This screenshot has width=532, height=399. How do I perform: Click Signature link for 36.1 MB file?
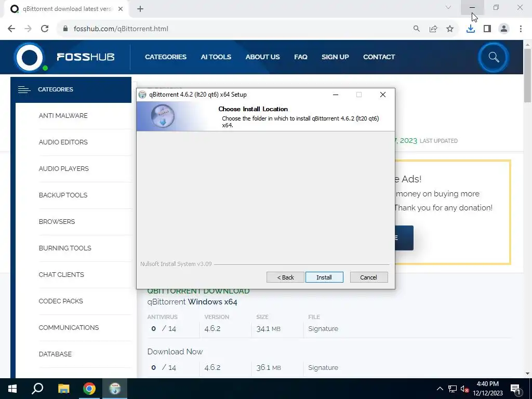(323, 368)
